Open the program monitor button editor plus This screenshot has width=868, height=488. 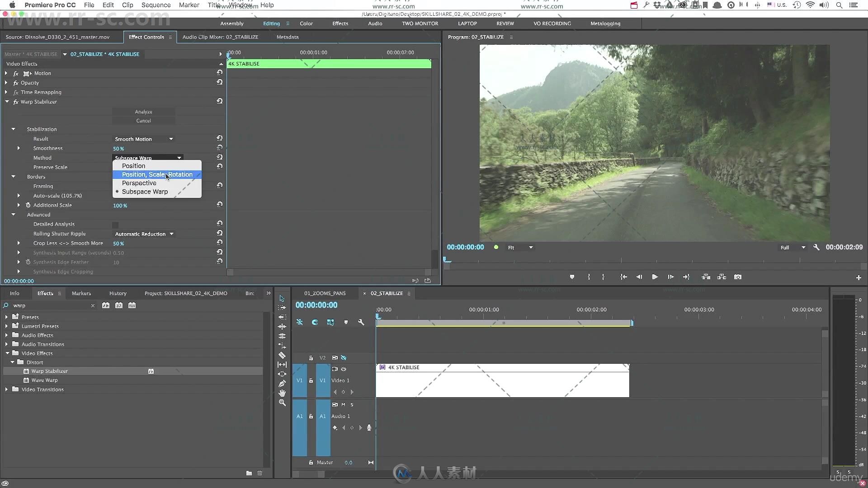point(859,278)
